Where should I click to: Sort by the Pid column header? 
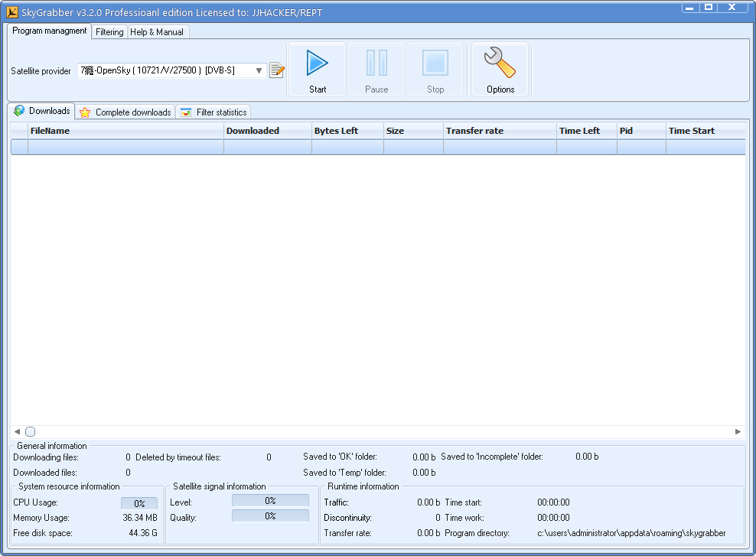point(642,131)
